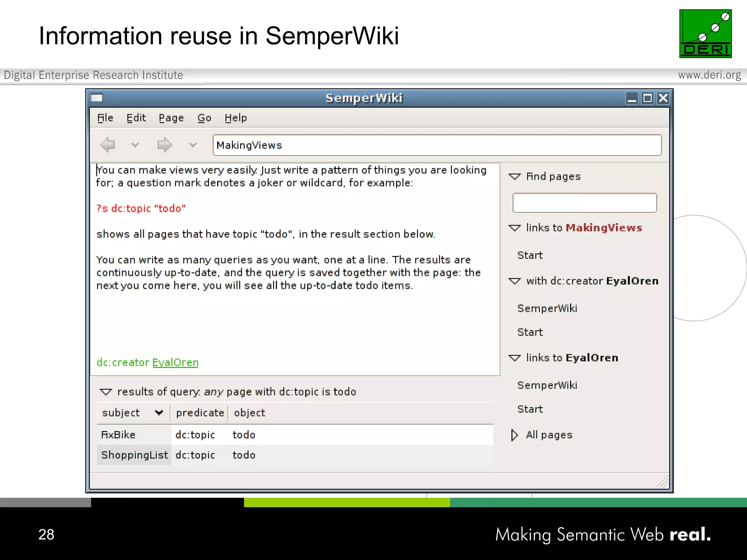747x560 pixels.
Task: Collapse the with dc:creator EyalOren section
Action: click(x=515, y=281)
